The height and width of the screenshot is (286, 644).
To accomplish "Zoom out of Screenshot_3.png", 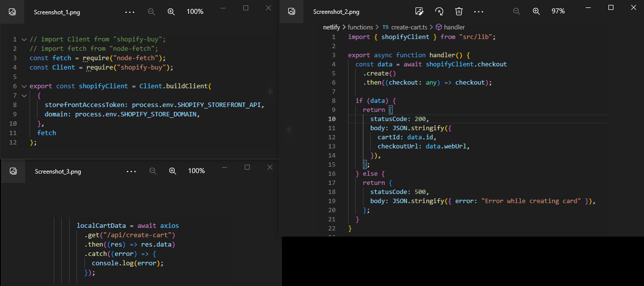I will pos(153,171).
